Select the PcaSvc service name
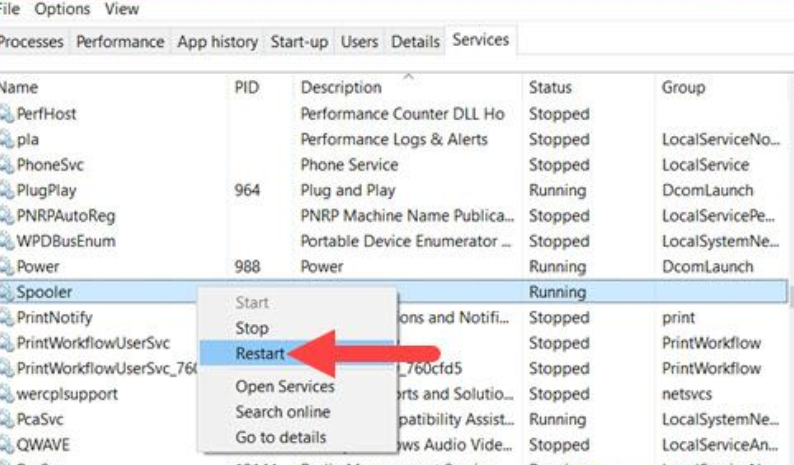This screenshot has width=794, height=465. pyautogui.click(x=40, y=419)
